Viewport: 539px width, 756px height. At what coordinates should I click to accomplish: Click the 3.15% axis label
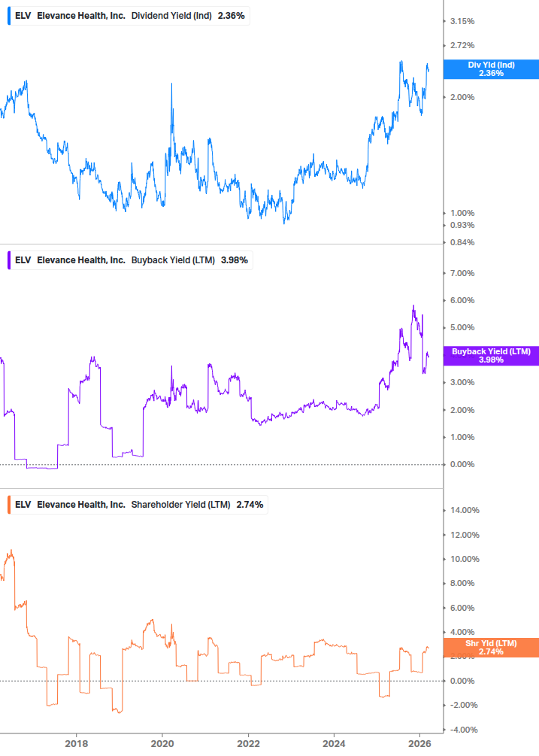[x=462, y=21]
